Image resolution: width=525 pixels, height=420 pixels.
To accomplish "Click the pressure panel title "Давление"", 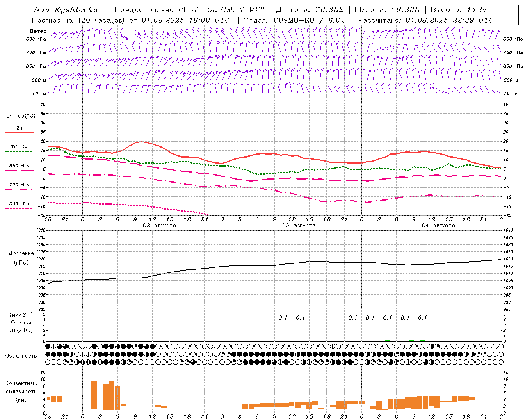I will (x=21, y=253).
